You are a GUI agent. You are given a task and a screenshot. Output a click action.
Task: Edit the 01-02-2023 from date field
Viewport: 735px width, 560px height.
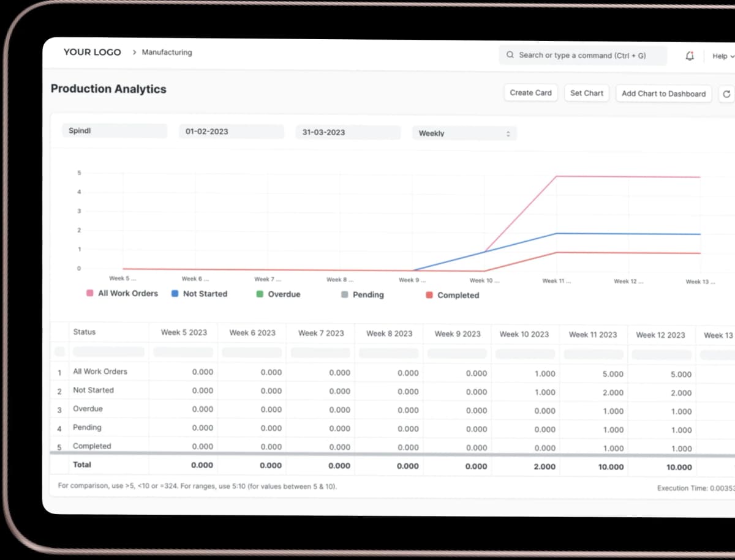232,132
